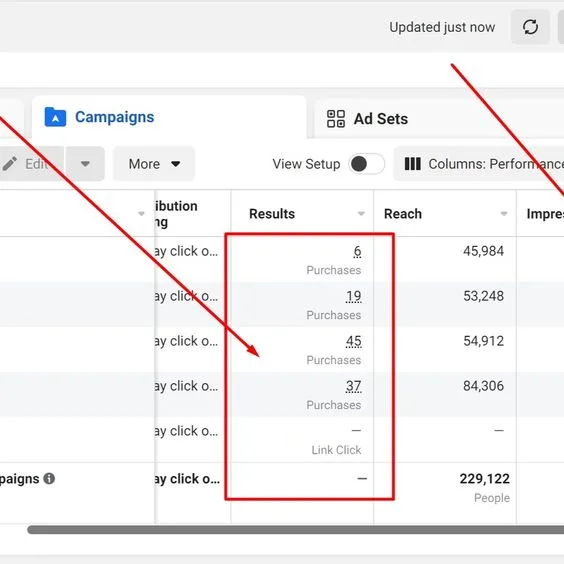Click the attribution cell in the 6 Purchases row
This screenshot has width=564, height=564.
(186, 251)
